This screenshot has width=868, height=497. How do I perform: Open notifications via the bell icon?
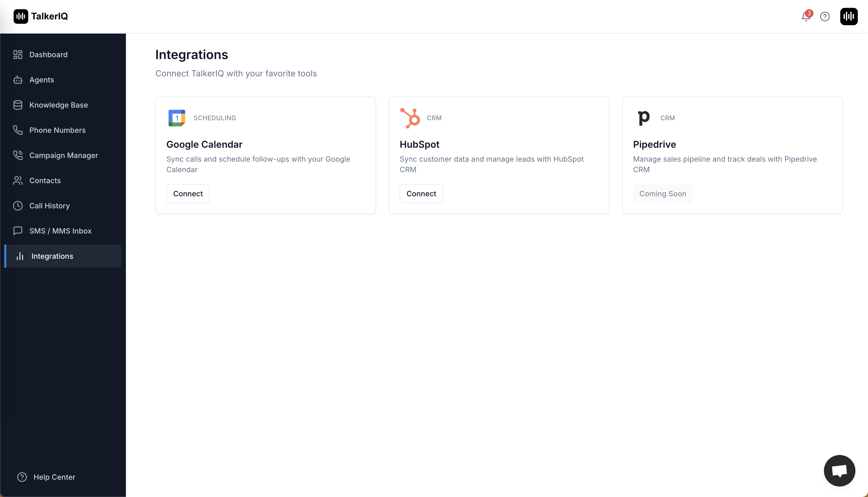tap(806, 16)
